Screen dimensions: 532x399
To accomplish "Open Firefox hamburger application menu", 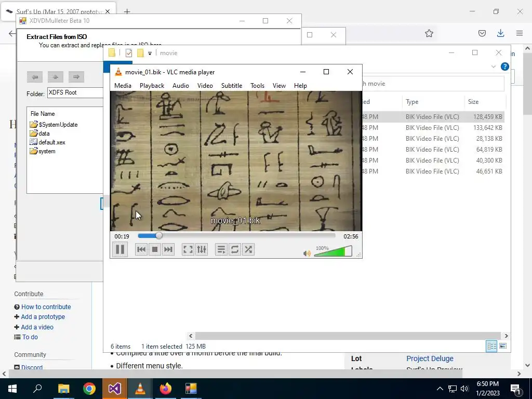I will click(519, 33).
